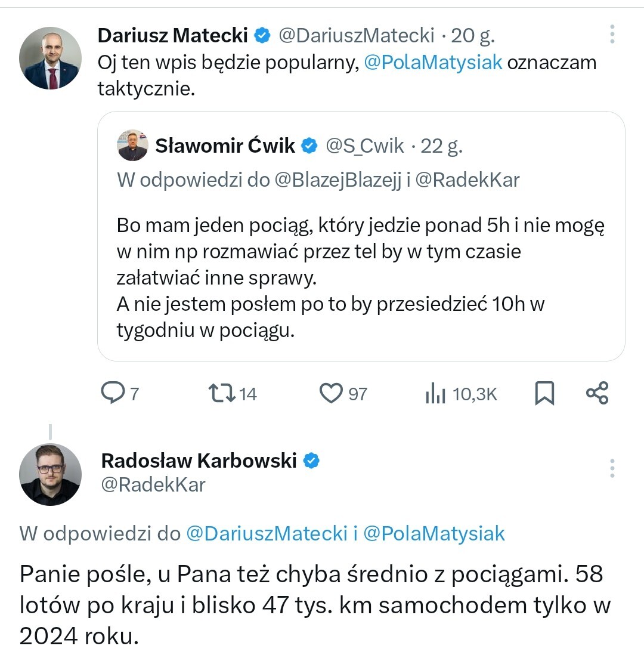The height and width of the screenshot is (655, 644).
Task: Open reply comments on Matecki's post
Action: pos(112,393)
